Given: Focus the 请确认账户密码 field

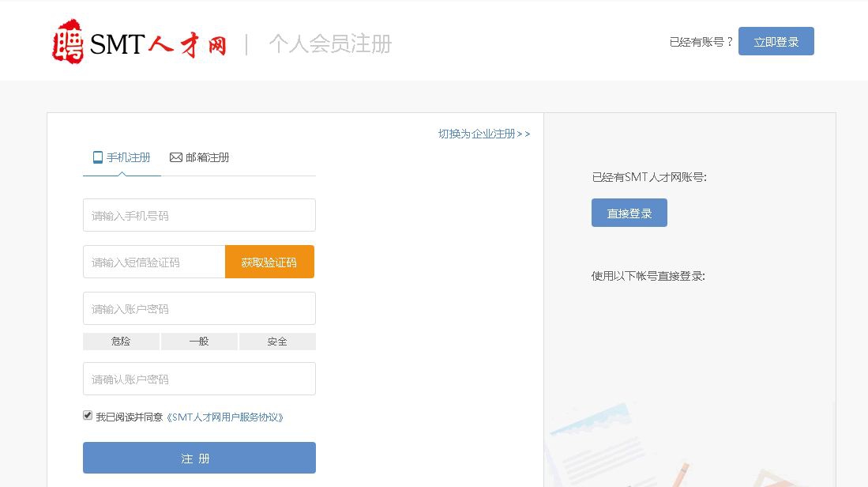Looking at the screenshot, I should pos(199,379).
